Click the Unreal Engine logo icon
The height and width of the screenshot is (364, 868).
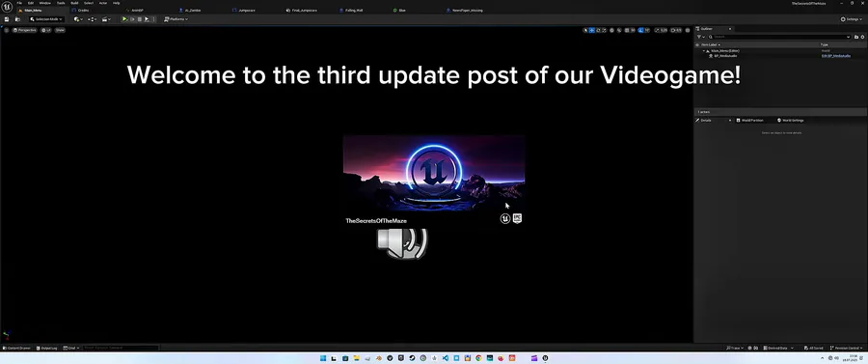[7, 7]
